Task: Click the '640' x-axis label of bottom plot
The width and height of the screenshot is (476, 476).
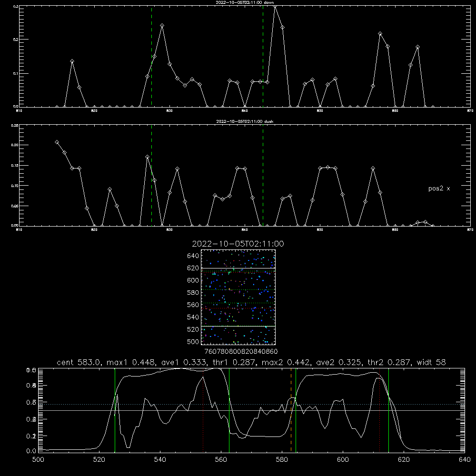Action: [x=465, y=460]
